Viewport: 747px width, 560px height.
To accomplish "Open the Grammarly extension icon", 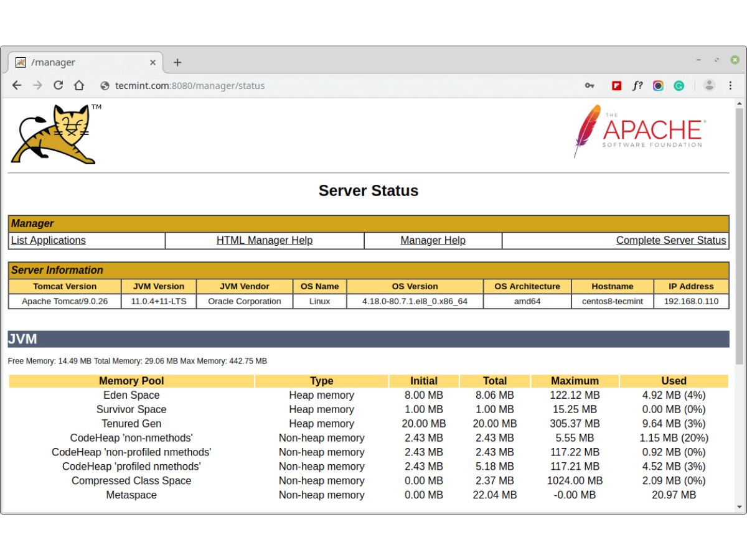I will click(679, 86).
